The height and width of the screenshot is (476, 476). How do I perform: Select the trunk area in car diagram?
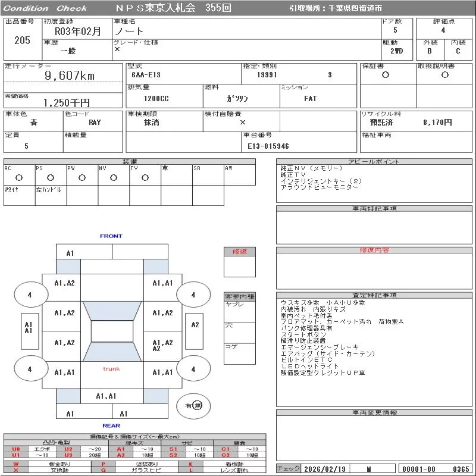tap(111, 370)
